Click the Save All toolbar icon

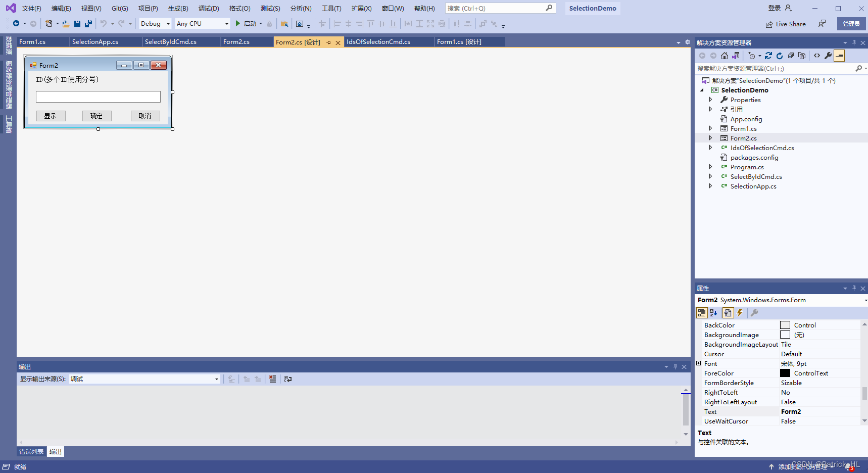pos(88,24)
